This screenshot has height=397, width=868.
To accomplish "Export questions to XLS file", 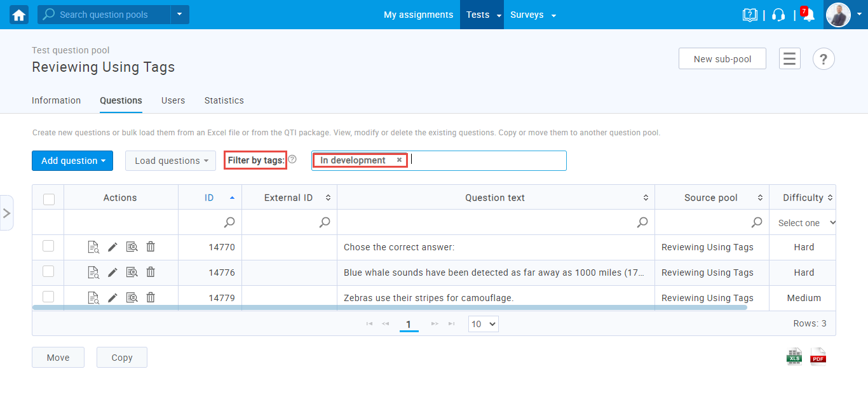I will pyautogui.click(x=794, y=356).
